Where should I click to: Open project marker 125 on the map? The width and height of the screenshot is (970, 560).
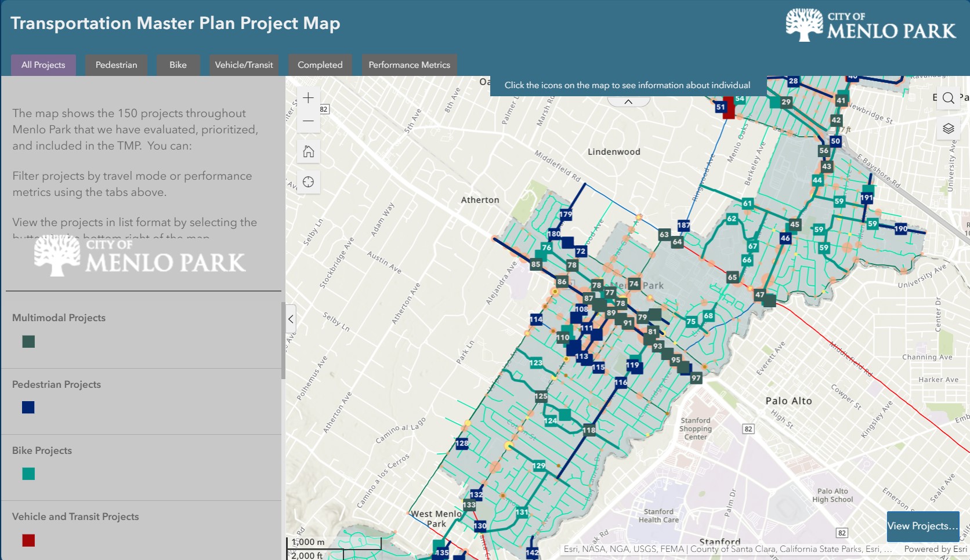click(x=541, y=397)
